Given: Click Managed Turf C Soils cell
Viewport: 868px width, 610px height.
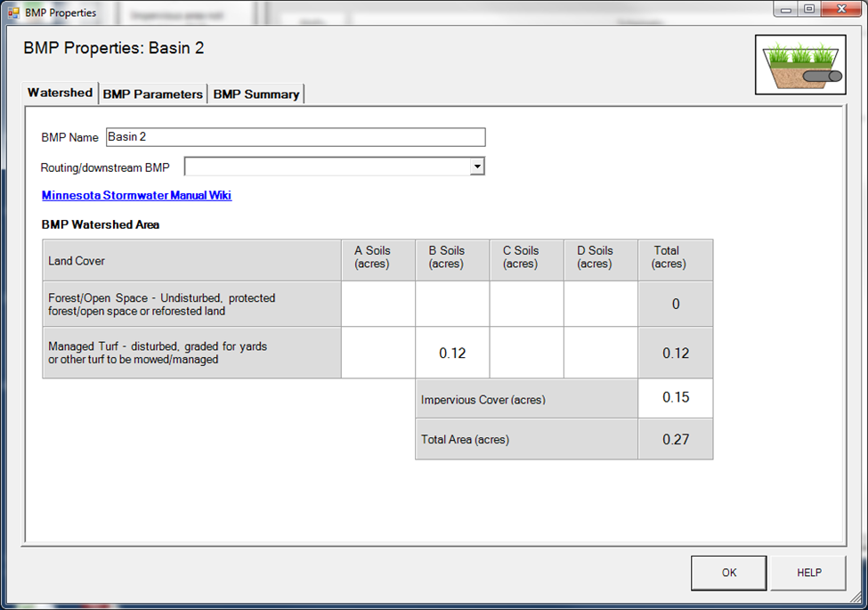Looking at the screenshot, I should point(526,353).
